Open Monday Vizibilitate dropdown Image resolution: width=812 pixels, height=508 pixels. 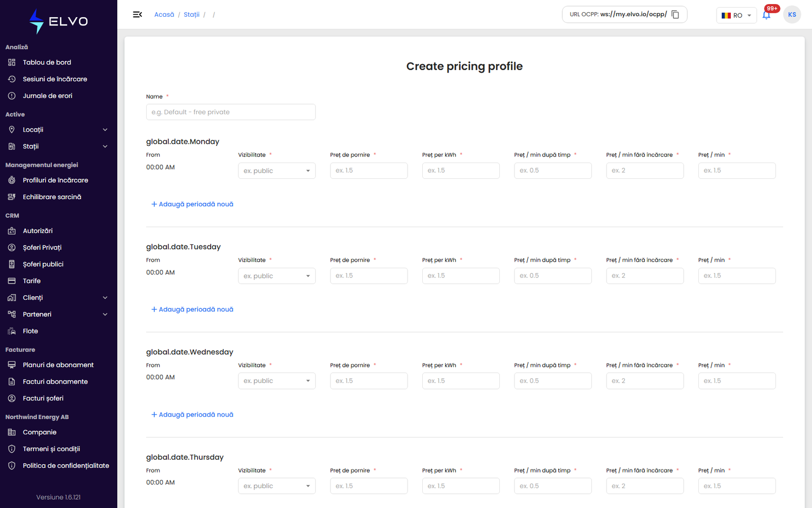tap(277, 171)
